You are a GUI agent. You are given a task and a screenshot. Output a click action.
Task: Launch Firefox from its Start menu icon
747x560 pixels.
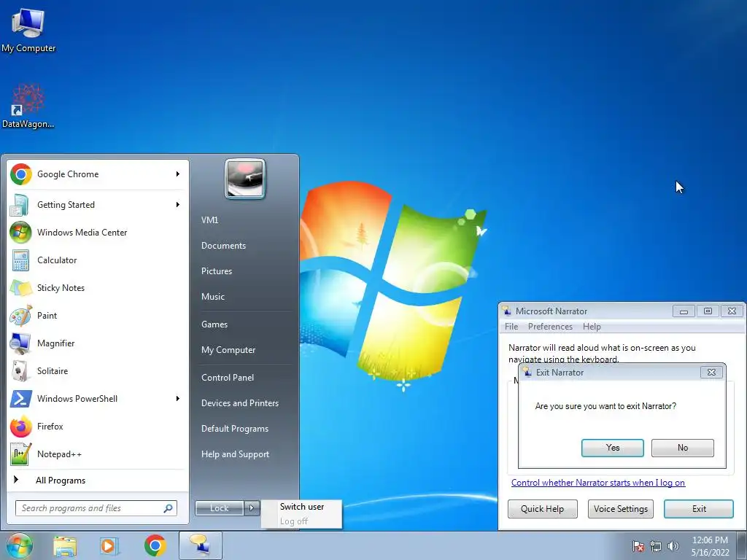point(21,426)
